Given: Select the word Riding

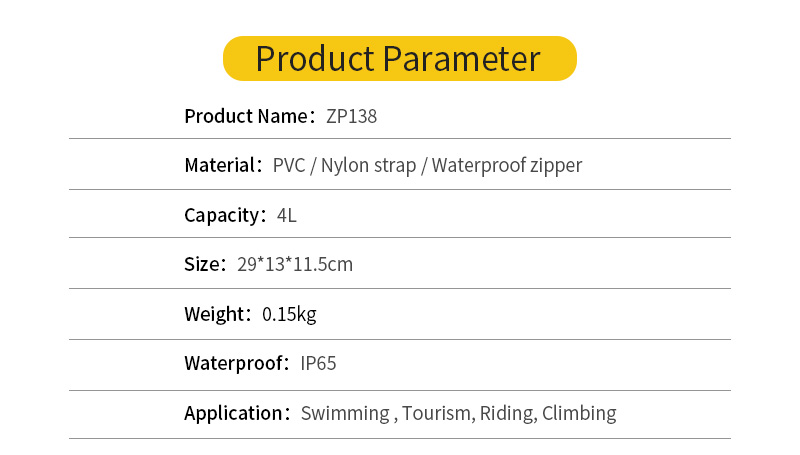Looking at the screenshot, I should pyautogui.click(x=506, y=413).
